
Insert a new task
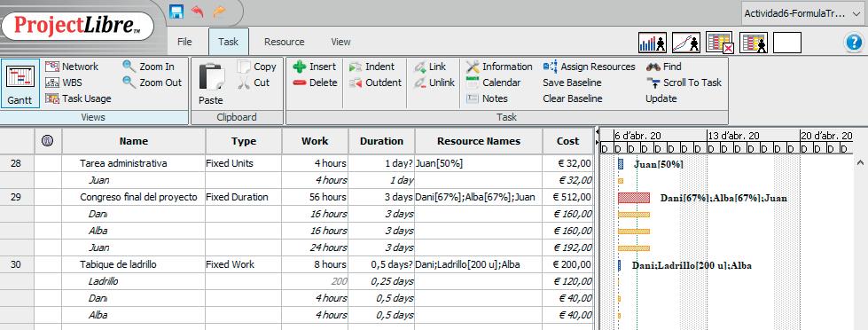pos(315,67)
